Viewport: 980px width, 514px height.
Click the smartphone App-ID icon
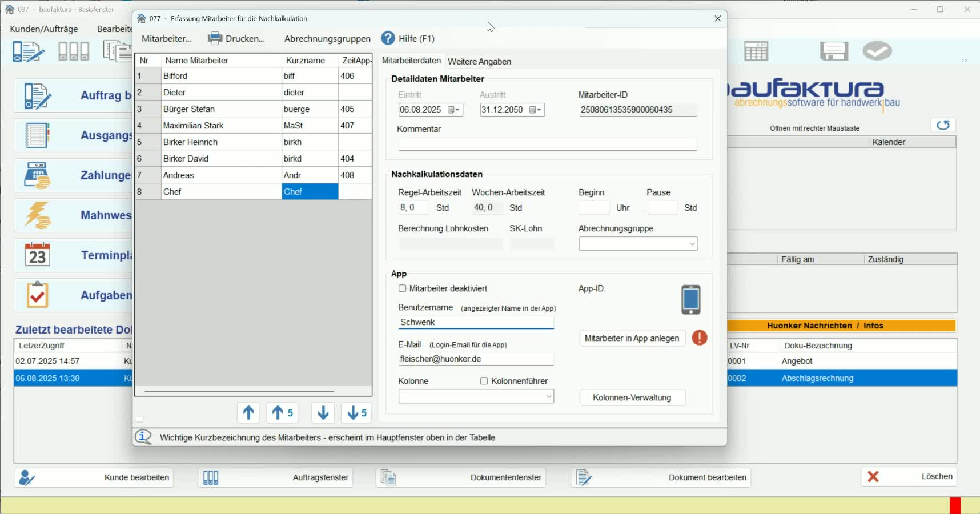coord(690,299)
